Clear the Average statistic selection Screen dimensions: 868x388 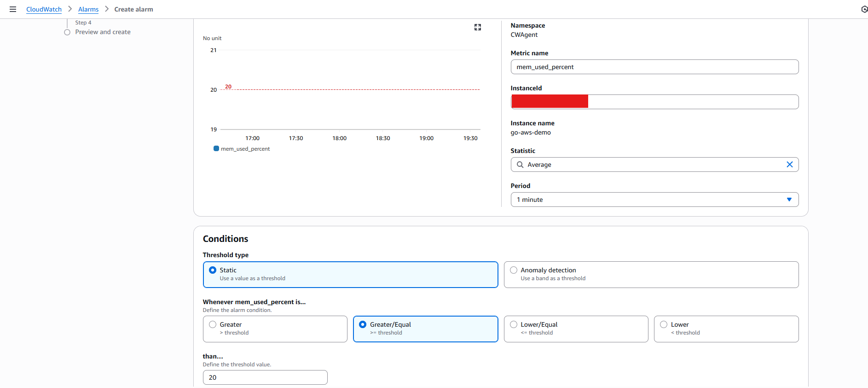789,165
